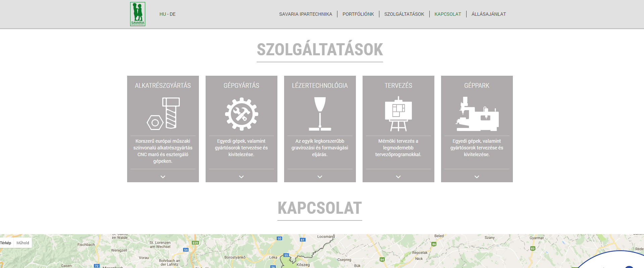Image resolution: width=644 pixels, height=268 pixels.
Task: Expand the Géppark card chevron
Action: (477, 177)
